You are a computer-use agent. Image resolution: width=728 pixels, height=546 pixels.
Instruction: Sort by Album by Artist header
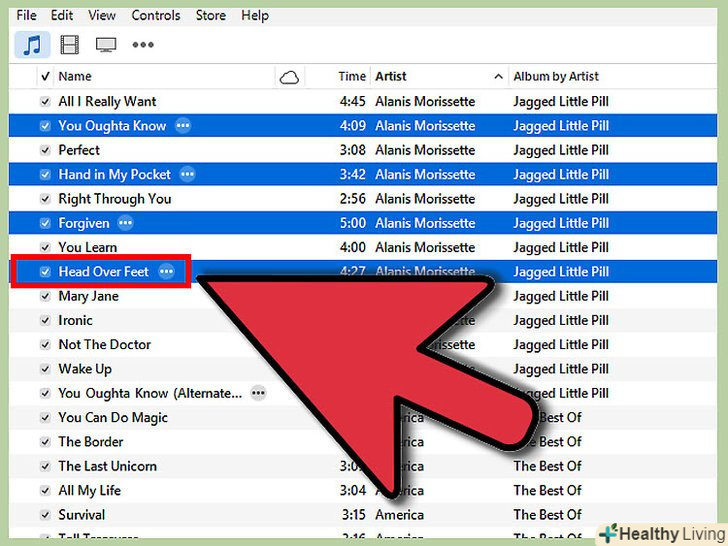coord(556,76)
